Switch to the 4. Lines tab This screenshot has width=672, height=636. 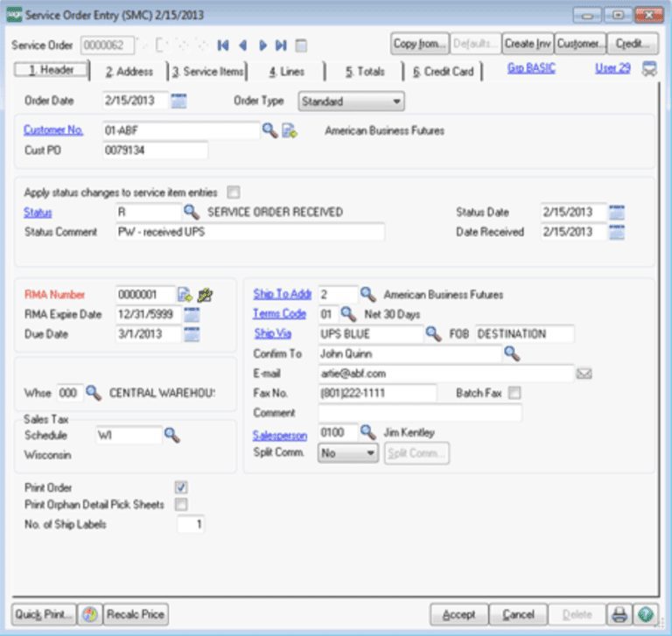coord(286,71)
